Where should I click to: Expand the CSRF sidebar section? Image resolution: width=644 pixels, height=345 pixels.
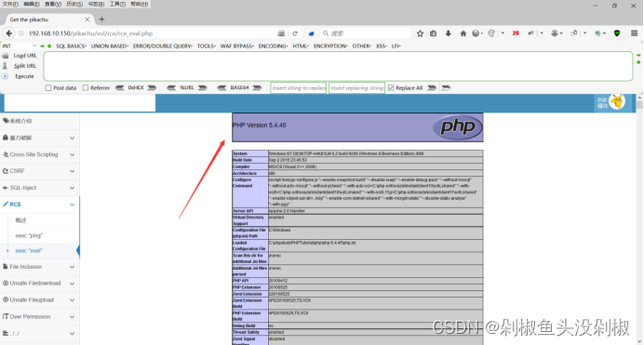[x=39, y=171]
